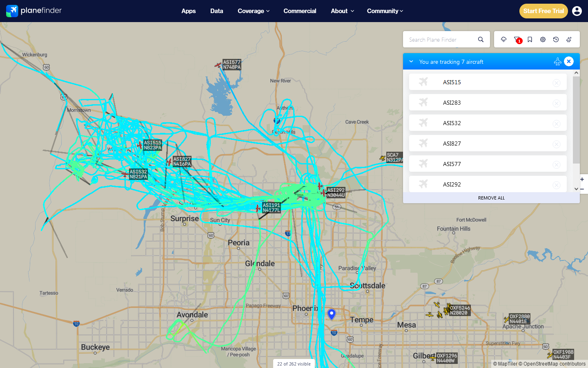Click the tracking list scroll down arrow
The image size is (588, 368).
coord(576,189)
